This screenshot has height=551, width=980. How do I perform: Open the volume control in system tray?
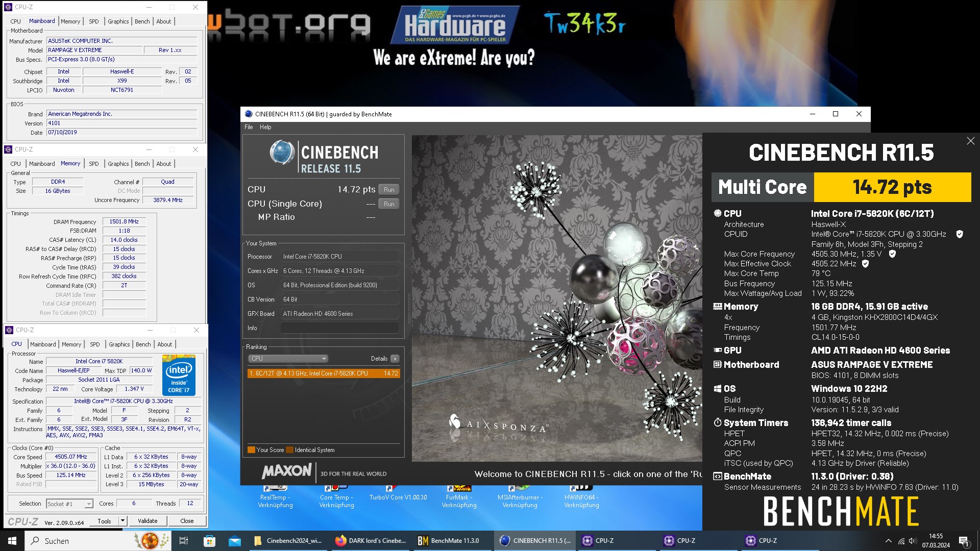tap(913, 541)
